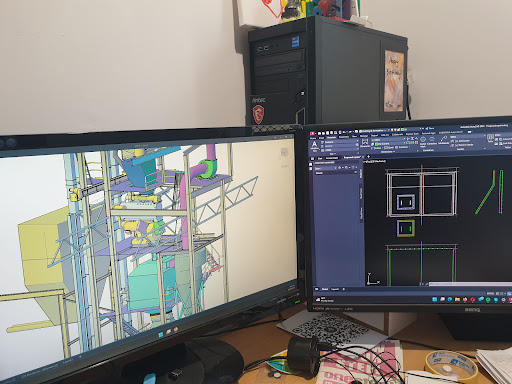The image size is (512, 384).
Task: Open the weather widget on right taskbar
Action: (324, 300)
